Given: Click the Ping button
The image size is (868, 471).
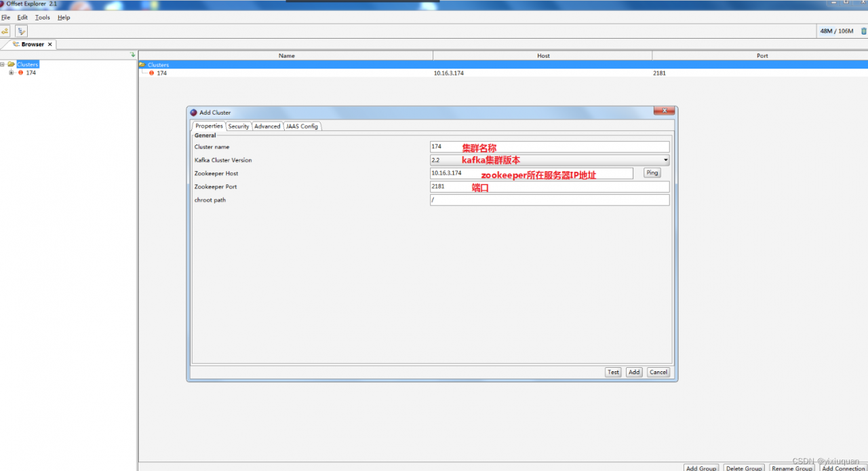Looking at the screenshot, I should coord(652,173).
